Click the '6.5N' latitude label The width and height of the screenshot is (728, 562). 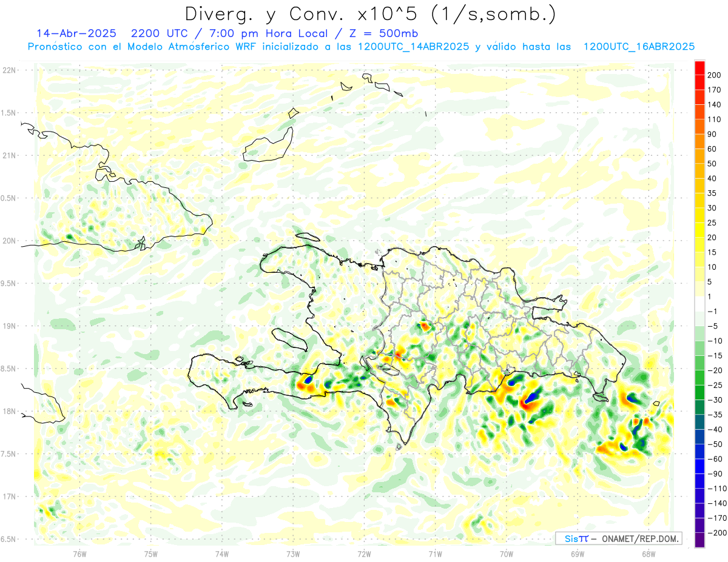tap(8, 539)
